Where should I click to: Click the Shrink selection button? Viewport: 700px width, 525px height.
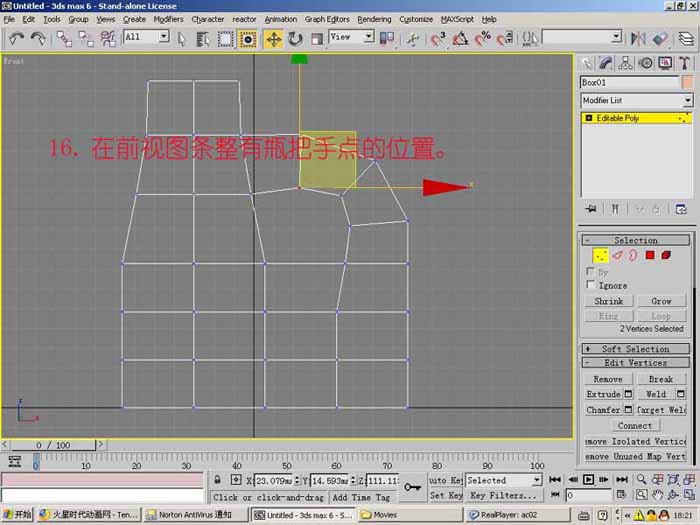point(608,301)
